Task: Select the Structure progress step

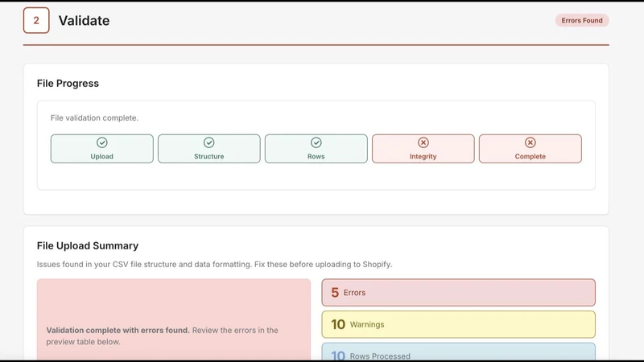Action: pos(209,149)
